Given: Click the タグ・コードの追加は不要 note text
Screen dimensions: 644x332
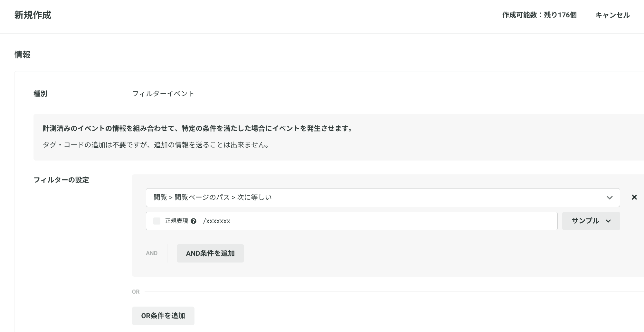Looking at the screenshot, I should click(x=156, y=145).
